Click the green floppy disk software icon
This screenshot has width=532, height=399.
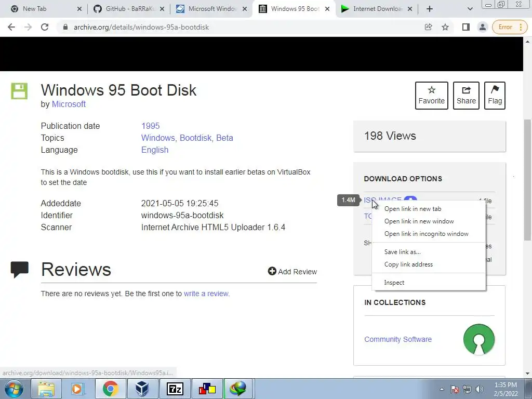pyautogui.click(x=19, y=91)
